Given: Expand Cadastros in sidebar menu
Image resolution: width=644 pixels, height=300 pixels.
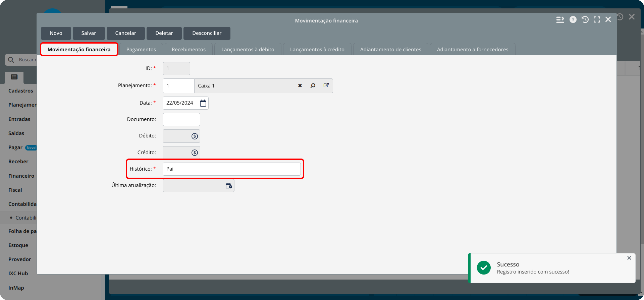Looking at the screenshot, I should coord(21,91).
